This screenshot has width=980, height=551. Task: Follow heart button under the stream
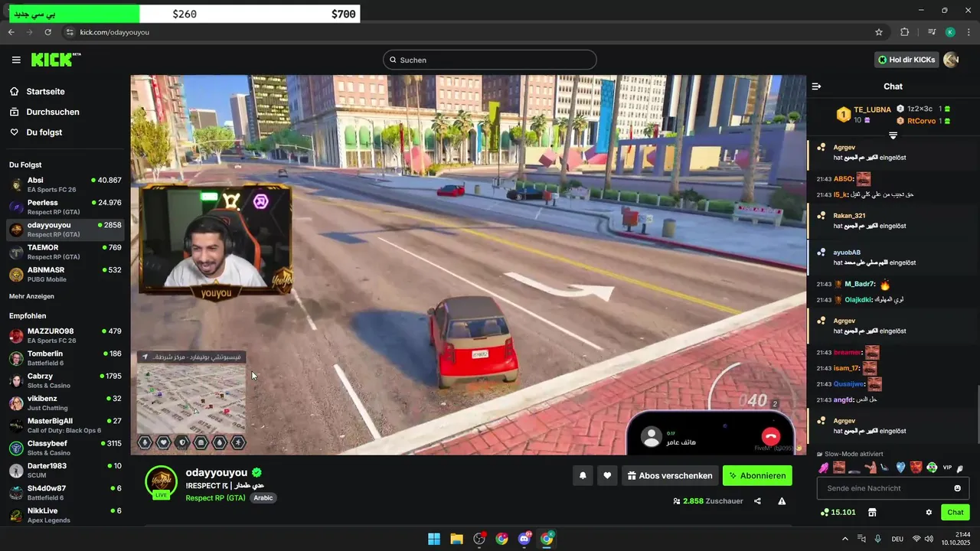click(607, 476)
